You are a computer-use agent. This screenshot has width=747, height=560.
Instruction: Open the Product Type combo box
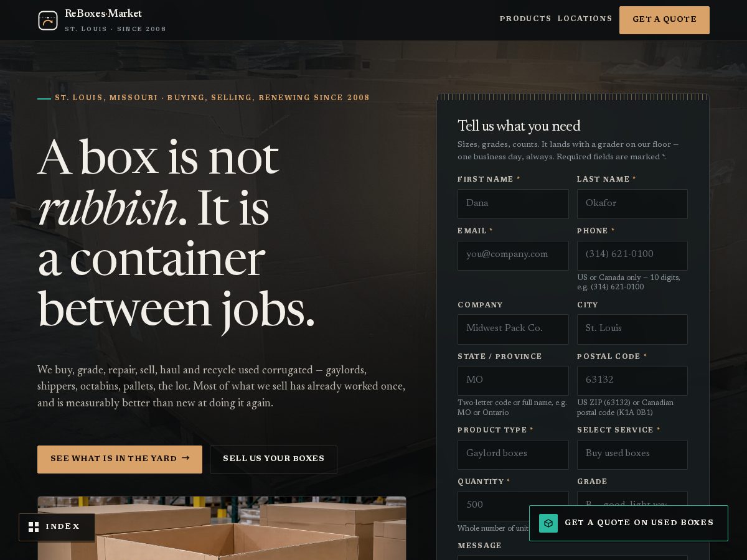(x=513, y=455)
